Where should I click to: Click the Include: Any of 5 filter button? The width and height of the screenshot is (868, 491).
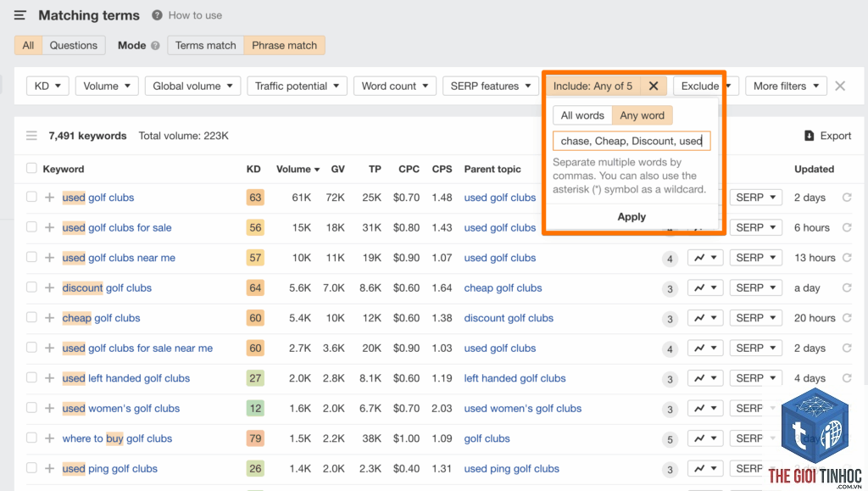coord(593,86)
